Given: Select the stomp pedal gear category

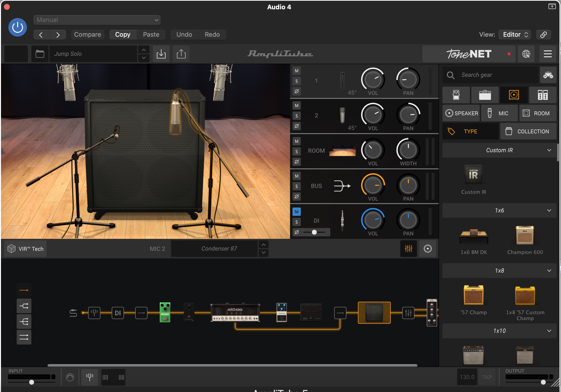Looking at the screenshot, I should click(x=456, y=95).
